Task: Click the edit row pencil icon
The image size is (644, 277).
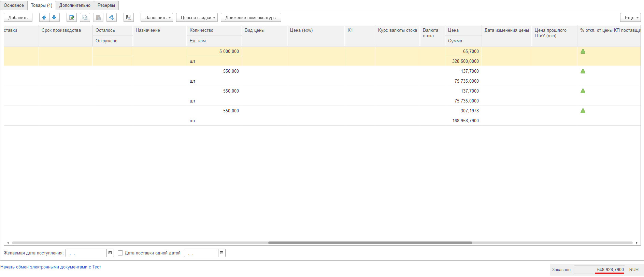Action: pyautogui.click(x=72, y=17)
